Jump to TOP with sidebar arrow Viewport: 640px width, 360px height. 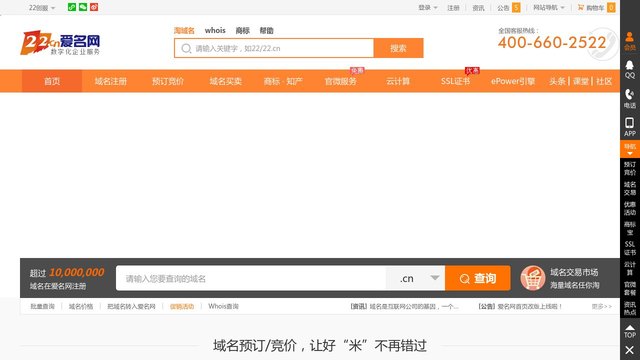[x=630, y=331]
